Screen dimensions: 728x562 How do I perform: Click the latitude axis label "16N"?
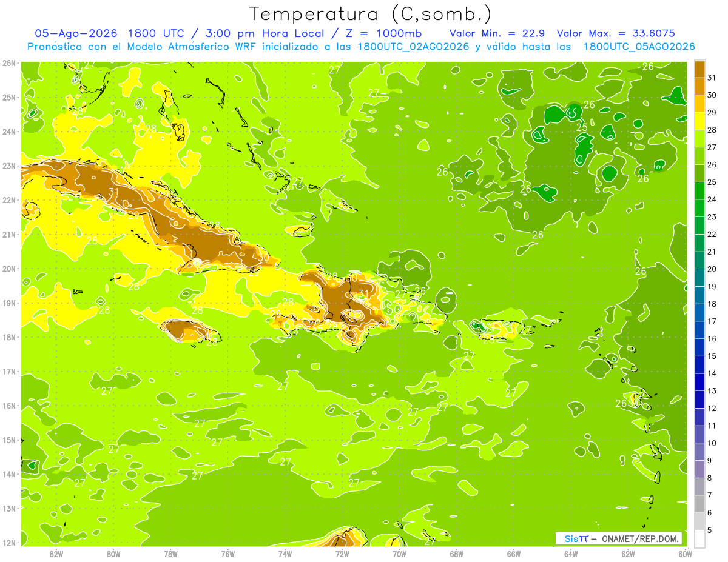[x=9, y=406]
